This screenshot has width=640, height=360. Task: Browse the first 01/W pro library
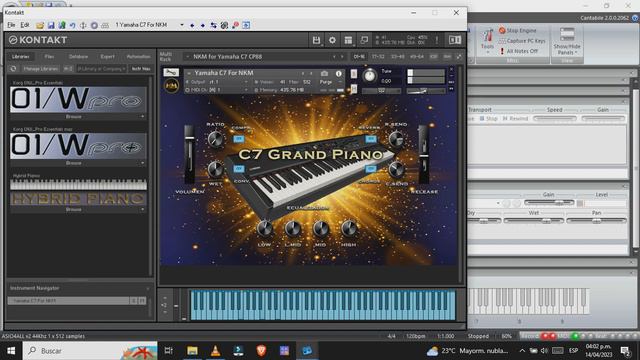[74, 117]
